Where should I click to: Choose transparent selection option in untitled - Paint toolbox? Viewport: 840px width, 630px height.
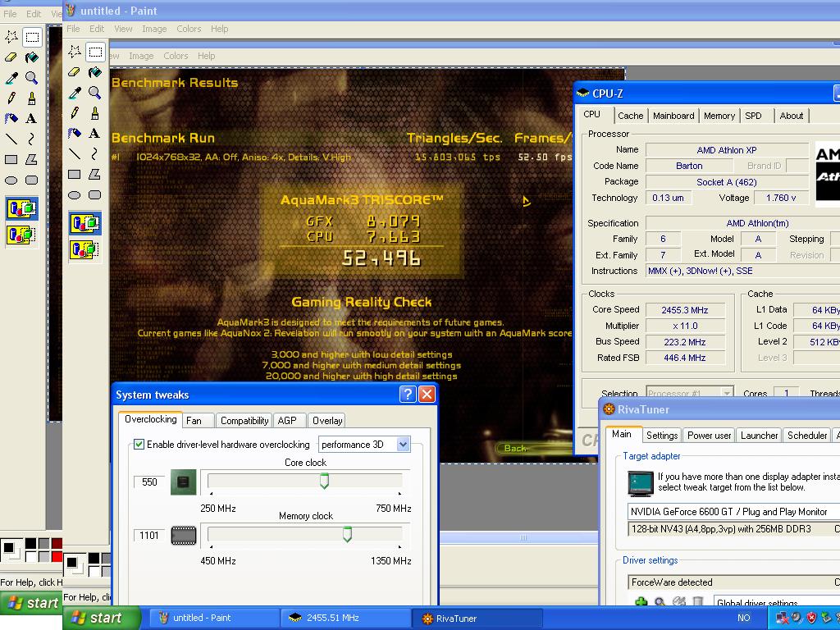click(84, 249)
